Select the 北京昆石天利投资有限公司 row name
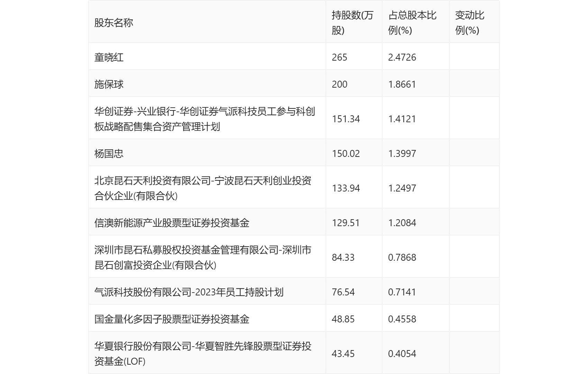Image resolution: width=588 pixels, height=374 pixels. pos(203,188)
